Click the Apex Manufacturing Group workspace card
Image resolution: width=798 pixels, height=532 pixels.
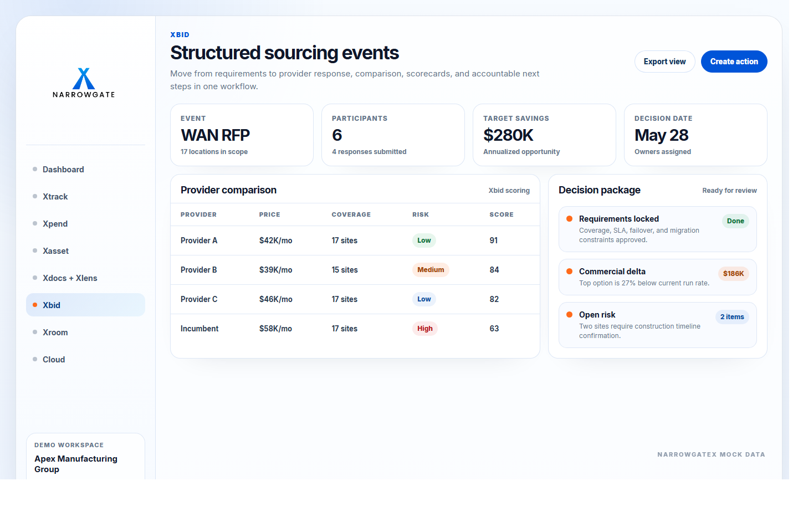click(x=85, y=456)
